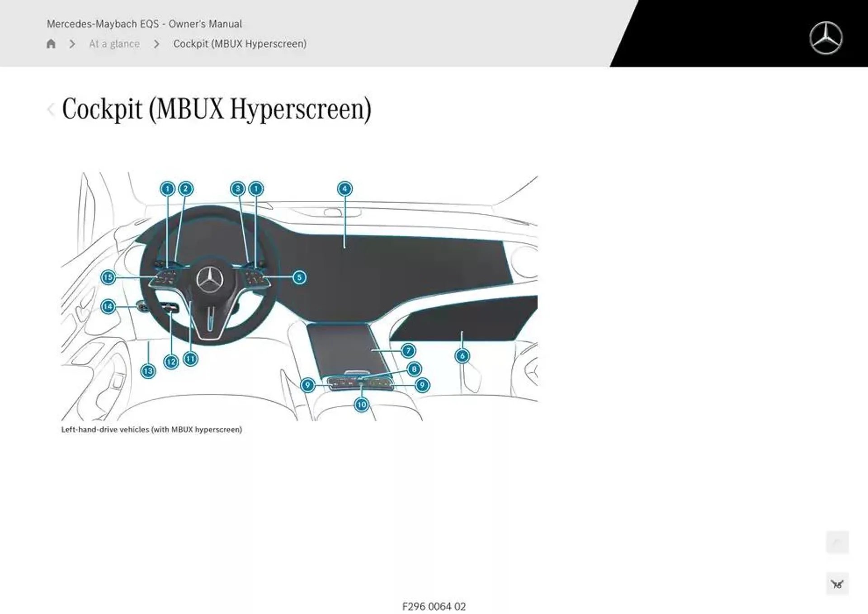
Task: Select callout 2 on the steering wheel
Action: point(185,189)
